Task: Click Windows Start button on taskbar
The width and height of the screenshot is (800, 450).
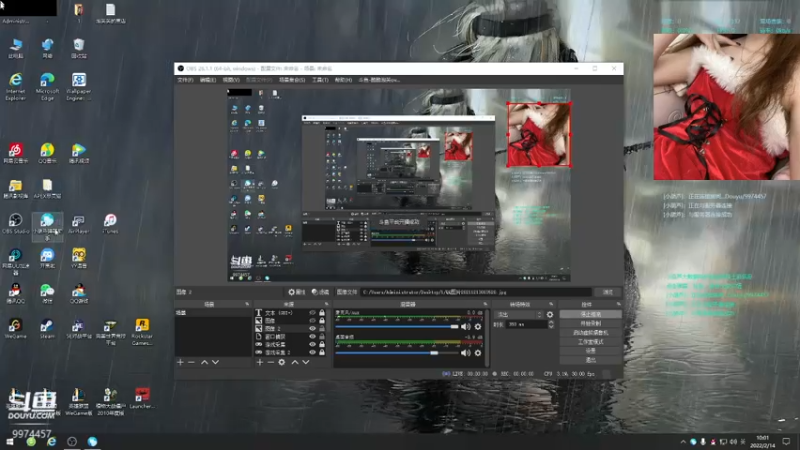Action: [10, 442]
